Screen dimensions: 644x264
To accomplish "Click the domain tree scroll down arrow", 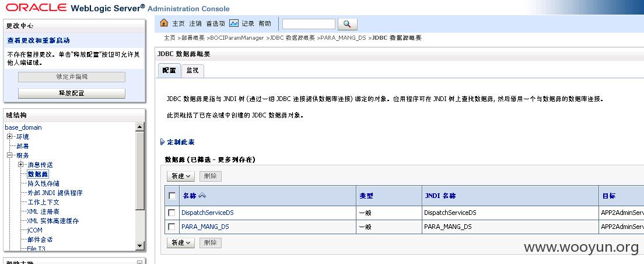I will click(140, 246).
